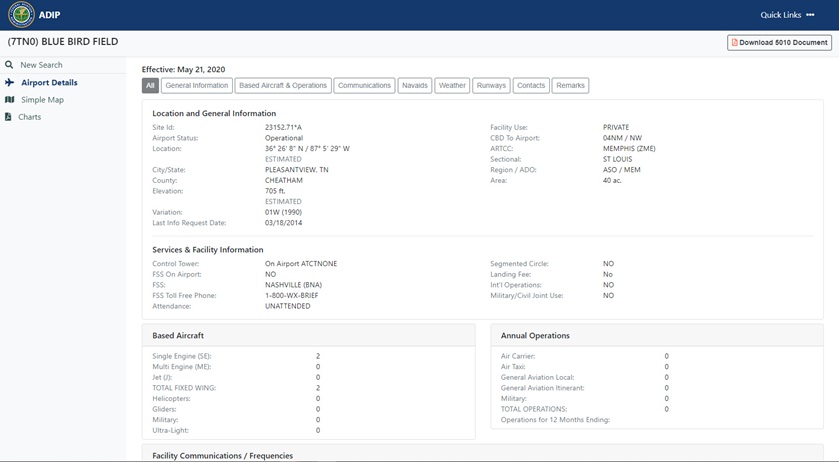Click TOTAL OPERATIONS label
Screen dimensions: 839x462
(x=534, y=409)
